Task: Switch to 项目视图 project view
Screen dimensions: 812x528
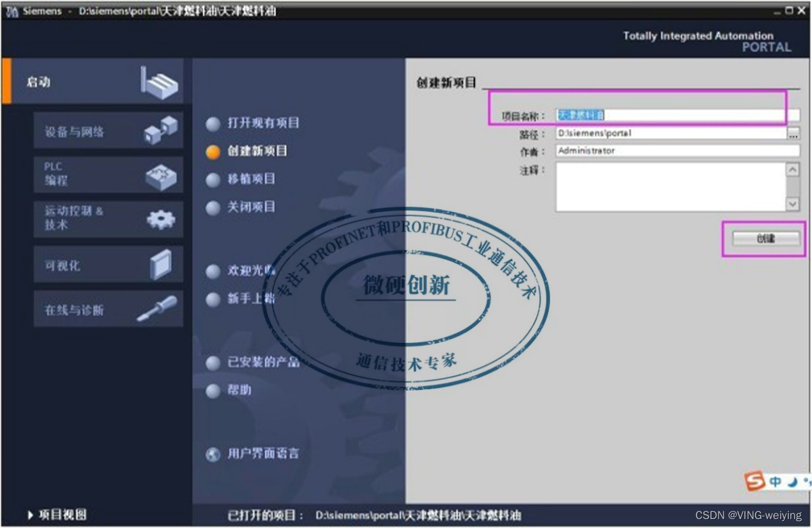Action: click(62, 515)
